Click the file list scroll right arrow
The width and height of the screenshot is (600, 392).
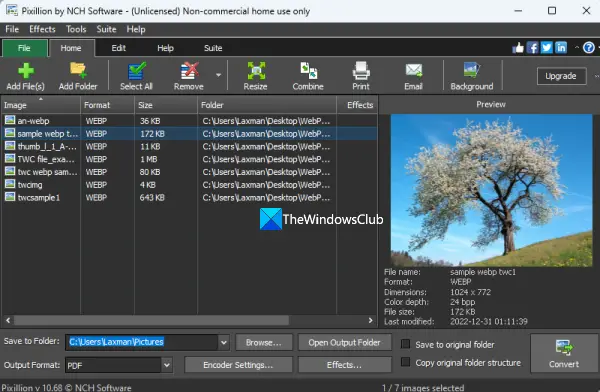(x=370, y=320)
